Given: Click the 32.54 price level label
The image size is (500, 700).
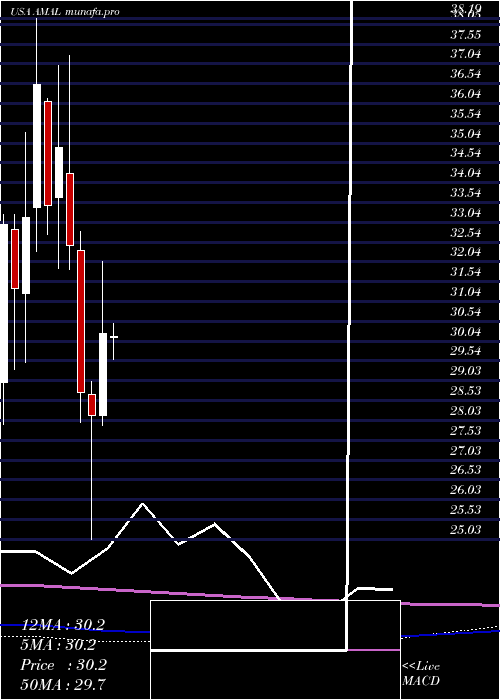Looking at the screenshot, I should (x=465, y=233).
